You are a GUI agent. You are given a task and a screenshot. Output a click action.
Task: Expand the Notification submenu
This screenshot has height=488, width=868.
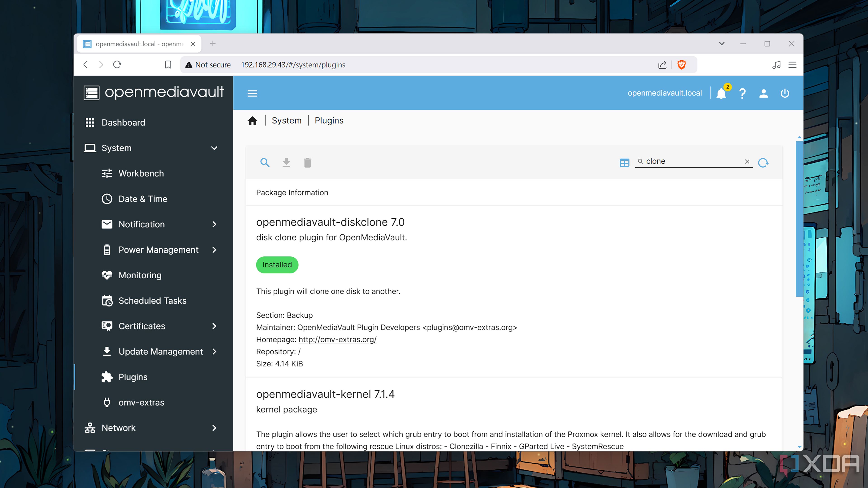(x=214, y=224)
